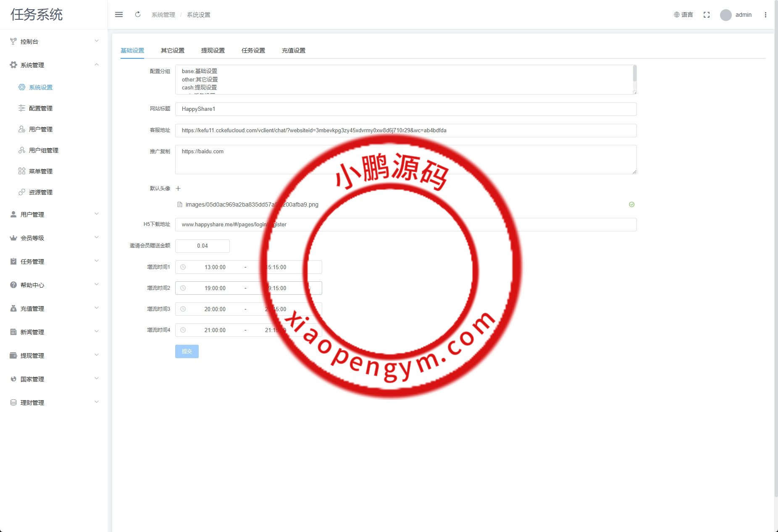
Task: Open the uploaded images png file link
Action: [252, 204]
